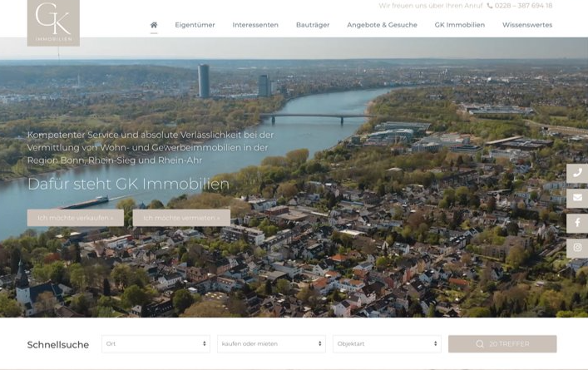Open the Wissenswertes menu item
Screen dimensions: 588x370
pyautogui.click(x=526, y=25)
